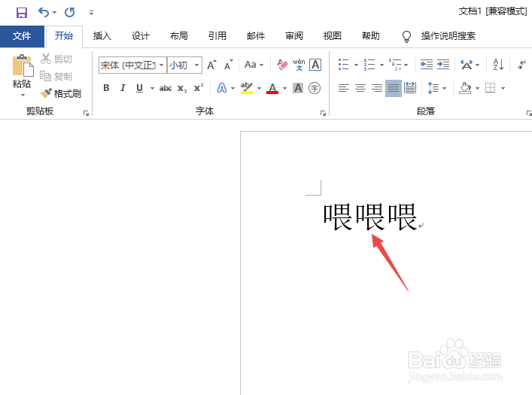Open the 剪贴板 pane launcher

[87, 113]
